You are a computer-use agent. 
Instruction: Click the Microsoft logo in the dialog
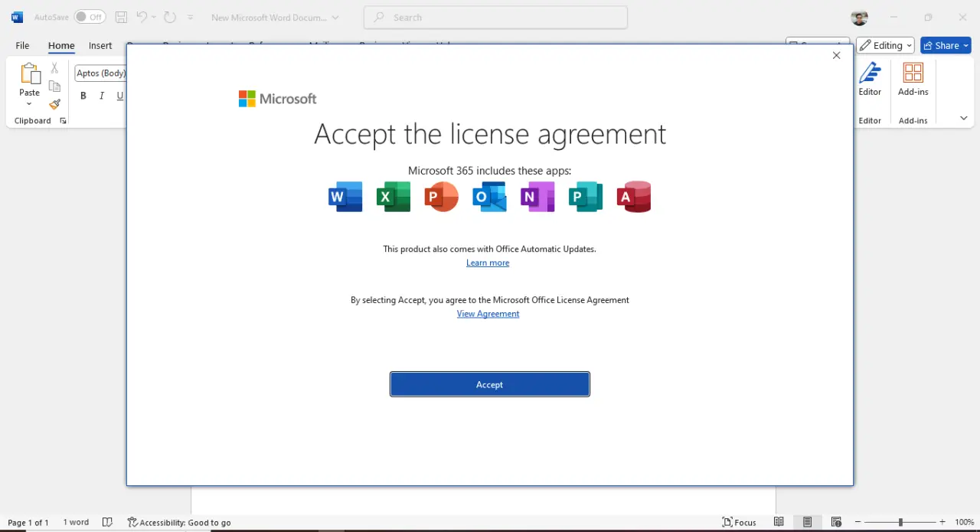point(277,99)
